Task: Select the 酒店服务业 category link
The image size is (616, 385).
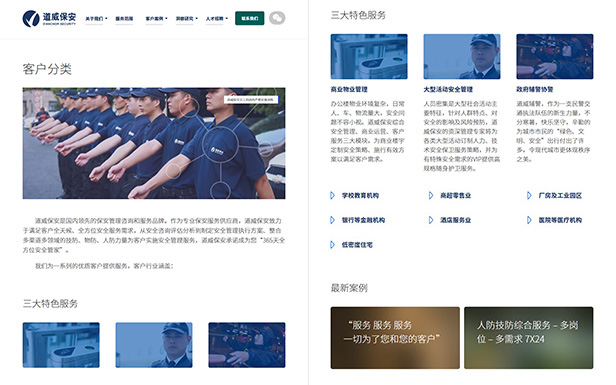Action: pyautogui.click(x=455, y=220)
